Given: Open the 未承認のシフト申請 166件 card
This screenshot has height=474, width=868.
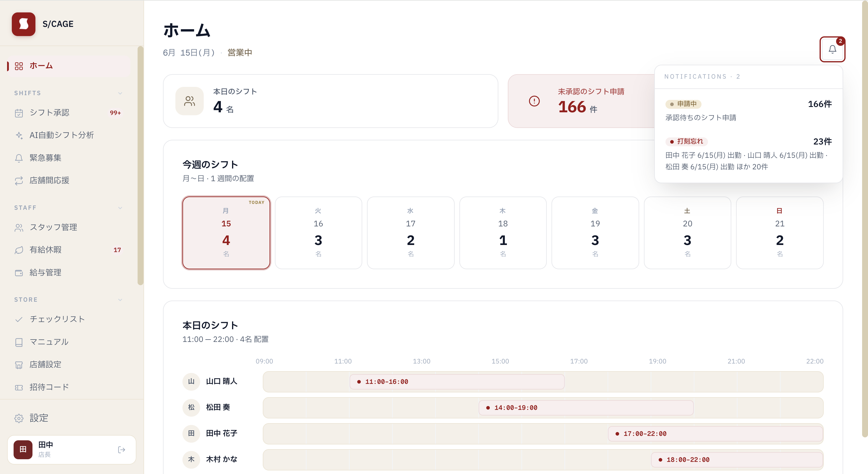Looking at the screenshot, I should [x=581, y=101].
